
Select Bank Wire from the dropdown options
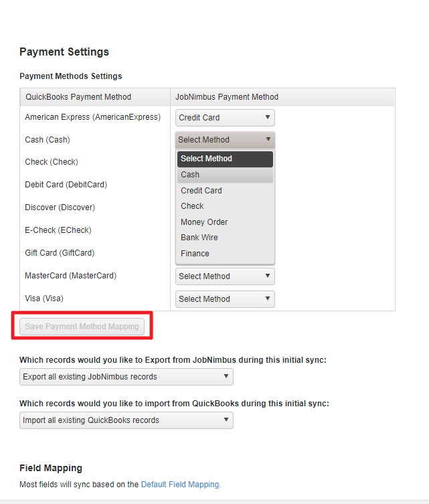click(225, 238)
